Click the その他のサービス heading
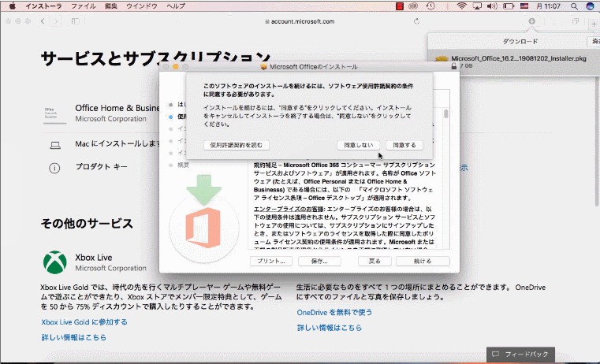The height and width of the screenshot is (364, 600). [87, 223]
